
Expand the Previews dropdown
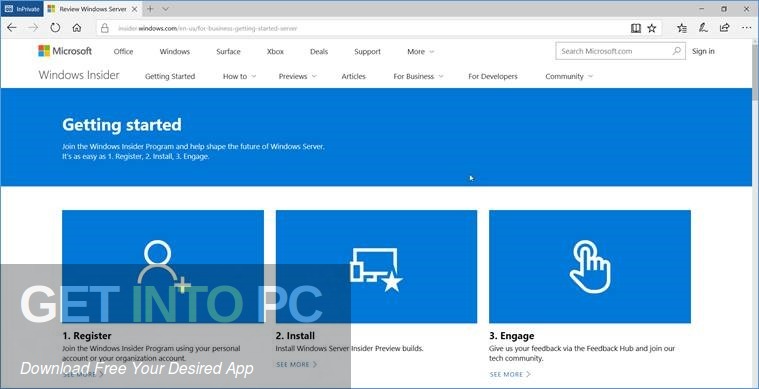(298, 76)
